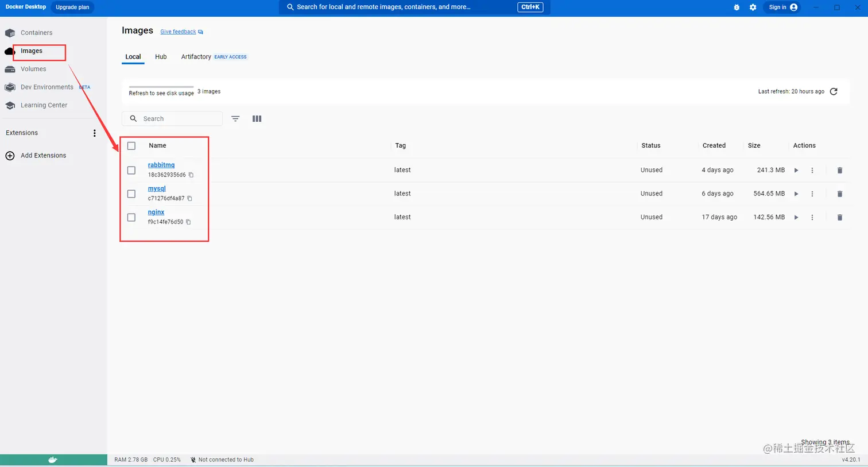The height and width of the screenshot is (467, 868).
Task: Sort by the Status column header
Action: 651,146
